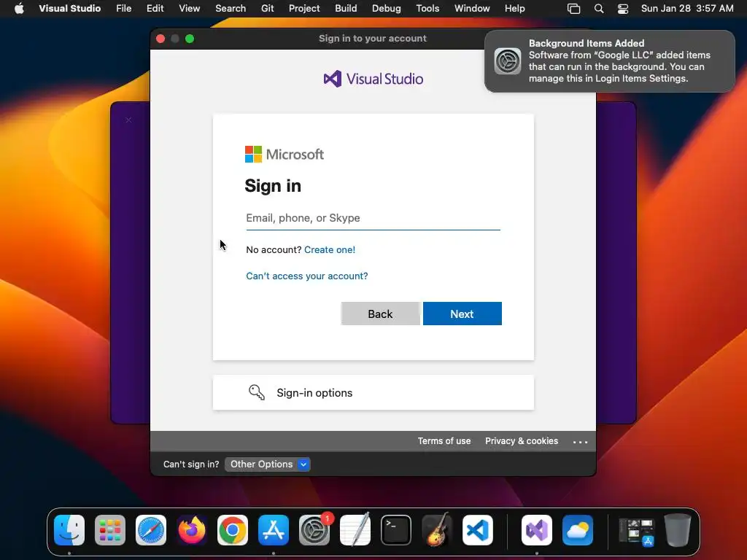
Task: Open System Settings in the dock
Action: [x=314, y=530]
